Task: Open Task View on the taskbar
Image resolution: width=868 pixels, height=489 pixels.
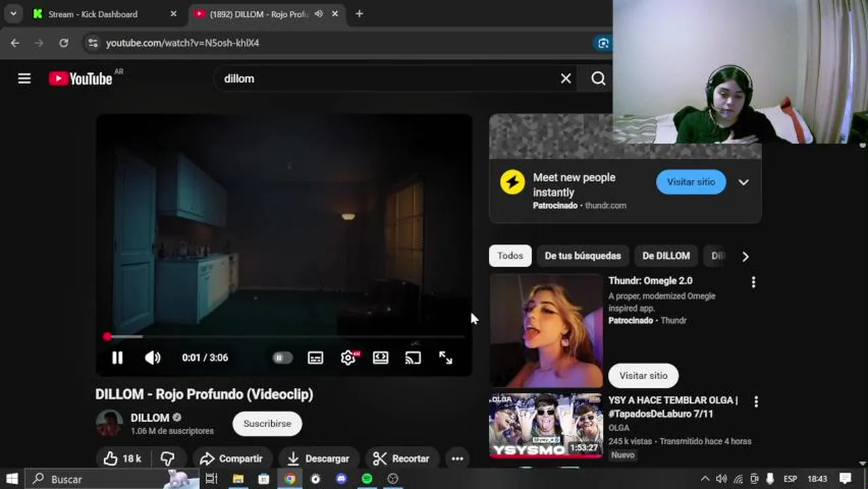Action: (x=211, y=479)
